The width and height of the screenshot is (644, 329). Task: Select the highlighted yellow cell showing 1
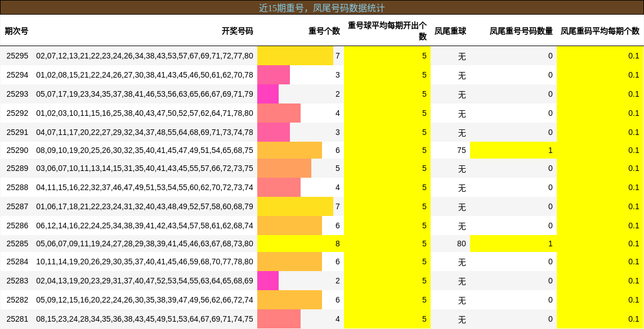click(x=512, y=150)
